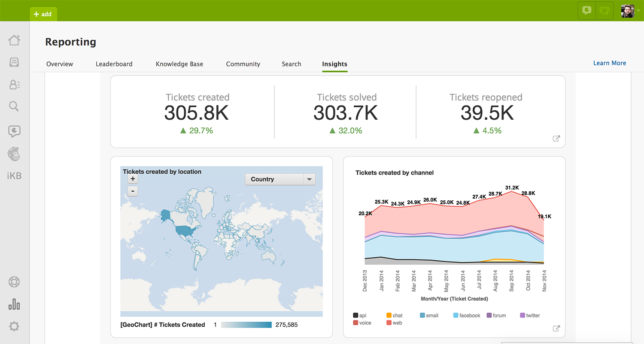Open the Country dropdown on the map
The width and height of the screenshot is (644, 344).
[x=280, y=179]
